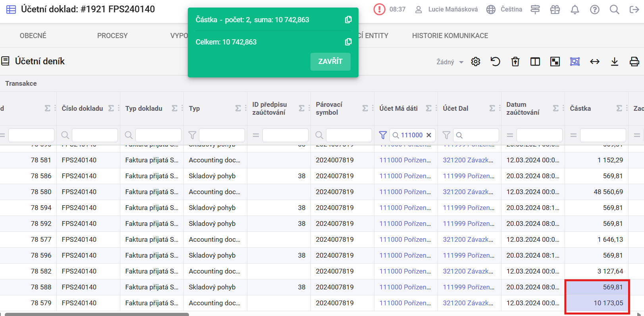Screen dimensions: 644x316
Task: Select amount 48 560,69 cell
Action: pyautogui.click(x=596, y=192)
